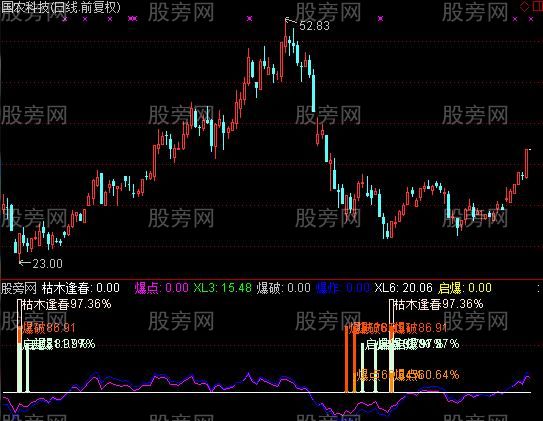Select the 枯木逢春: 0.00 indicator readout
Viewport: 543px width, 421px height.
click(x=81, y=288)
